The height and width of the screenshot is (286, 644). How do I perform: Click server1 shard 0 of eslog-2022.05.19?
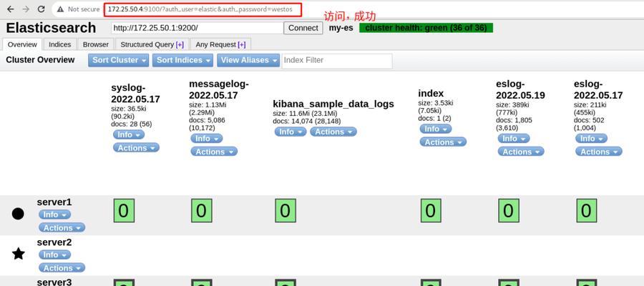coord(509,211)
